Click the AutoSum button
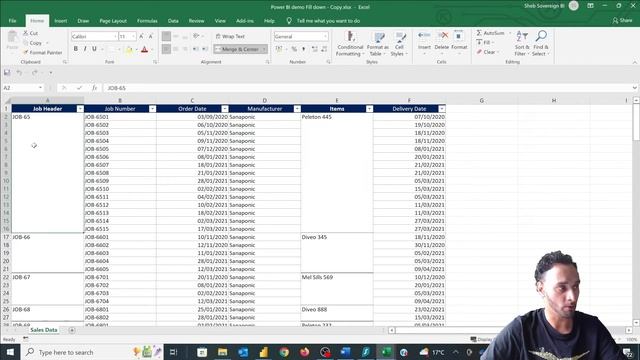Image resolution: width=640 pixels, height=360 pixels. 491,33
